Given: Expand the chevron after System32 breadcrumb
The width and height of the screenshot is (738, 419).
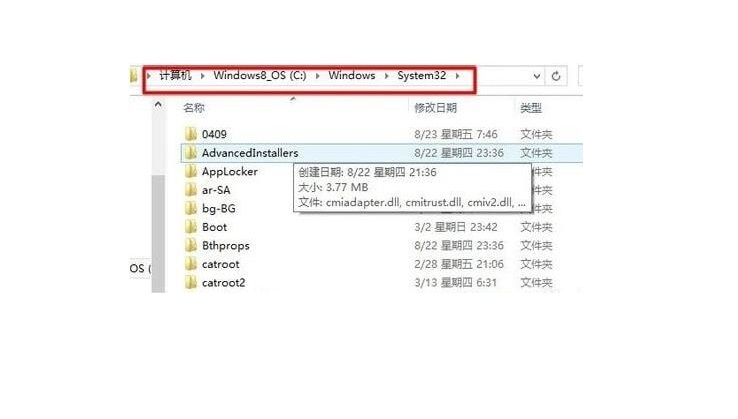Looking at the screenshot, I should [457, 76].
